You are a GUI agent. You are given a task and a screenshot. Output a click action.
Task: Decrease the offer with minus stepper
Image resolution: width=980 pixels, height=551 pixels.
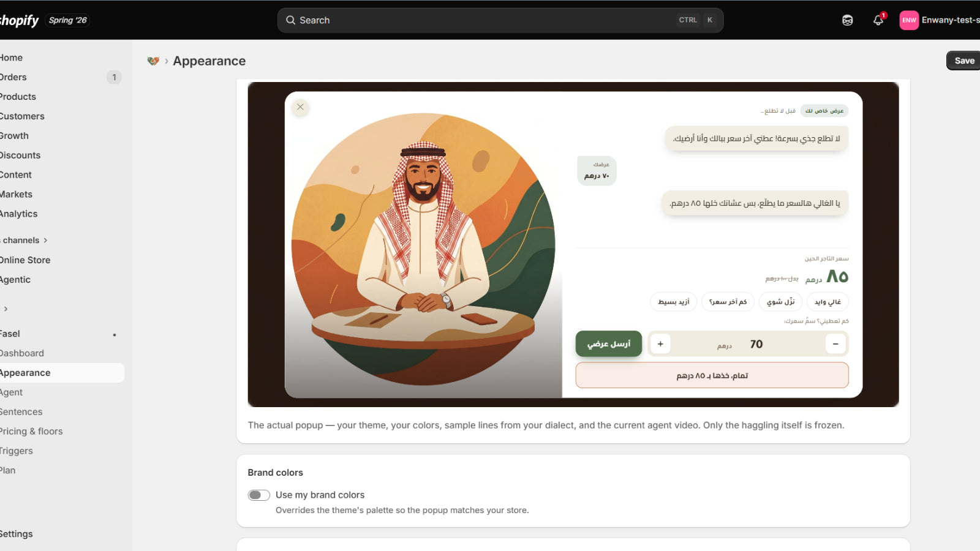(x=835, y=344)
